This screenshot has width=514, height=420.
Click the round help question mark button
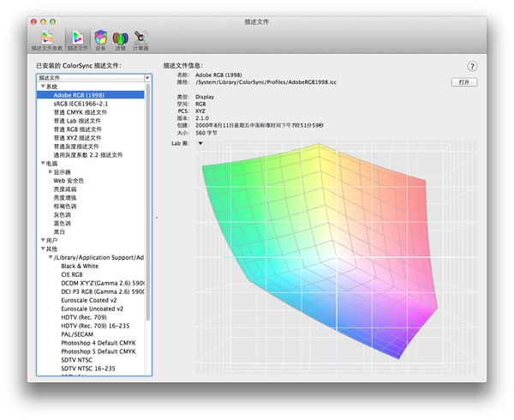point(472,66)
